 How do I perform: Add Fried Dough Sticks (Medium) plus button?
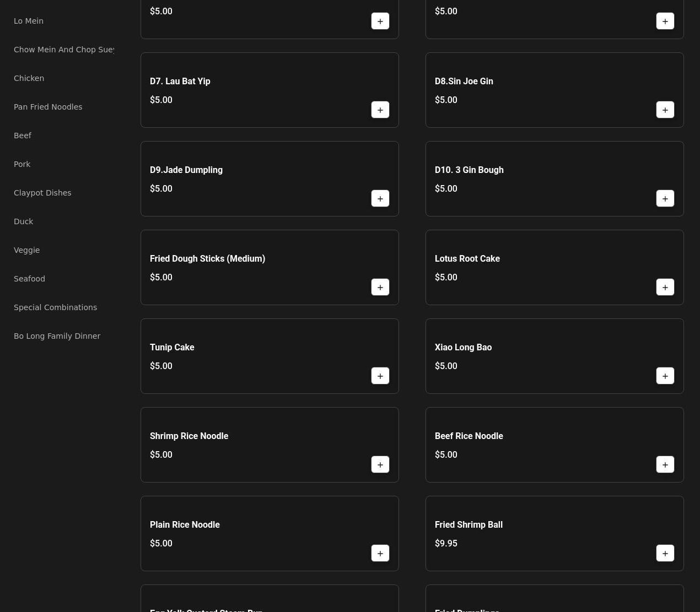pyautogui.click(x=380, y=287)
